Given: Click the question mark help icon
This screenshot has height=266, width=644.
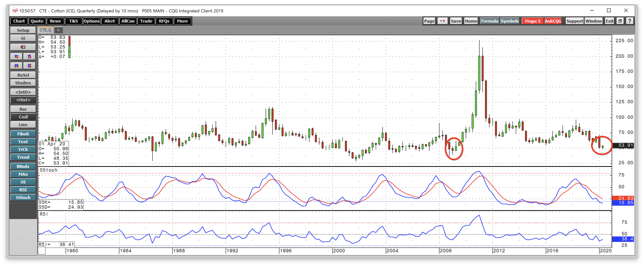Looking at the screenshot, I should pyautogui.click(x=630, y=21).
